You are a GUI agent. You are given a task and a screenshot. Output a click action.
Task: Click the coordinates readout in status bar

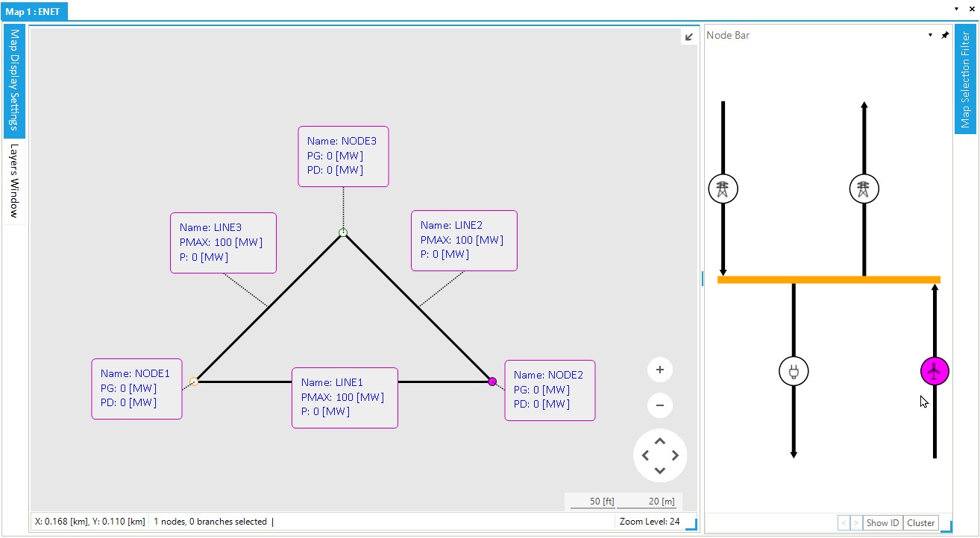(89, 522)
